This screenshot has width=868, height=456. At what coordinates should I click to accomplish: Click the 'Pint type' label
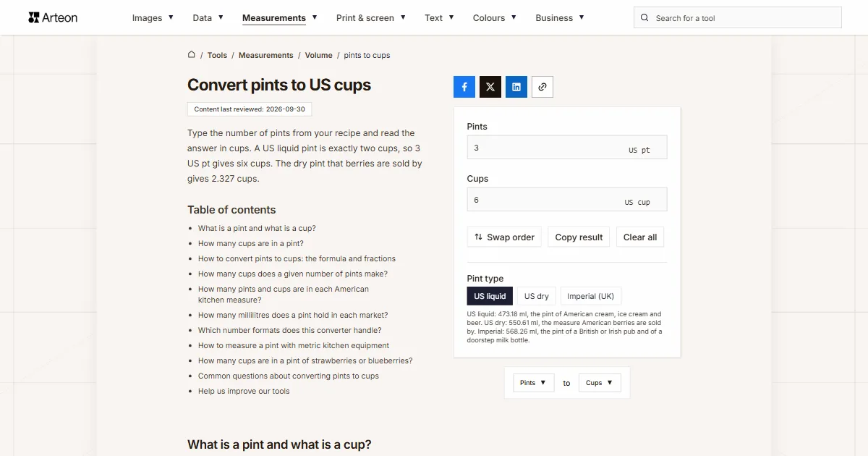pos(485,279)
